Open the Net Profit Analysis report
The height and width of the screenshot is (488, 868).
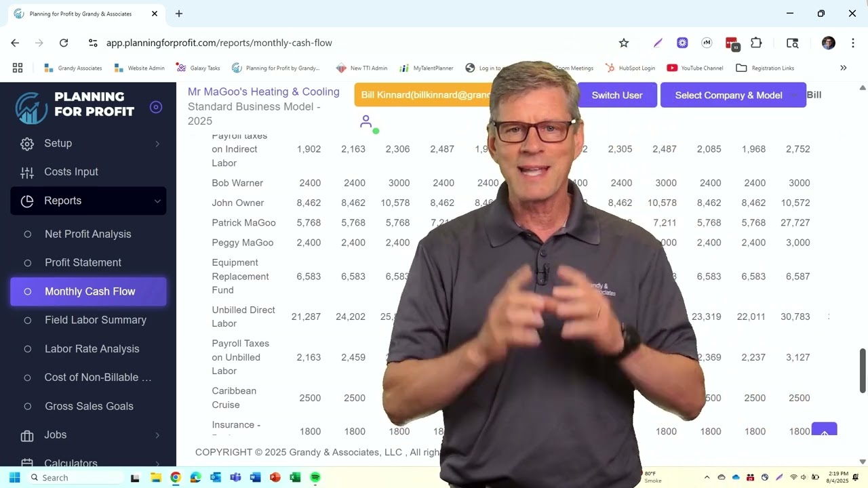click(88, 234)
